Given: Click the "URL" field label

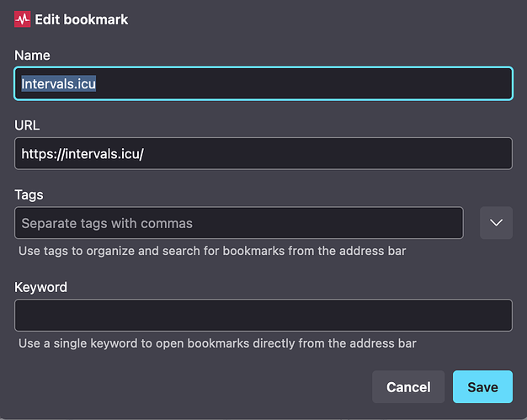Looking at the screenshot, I should (27, 125).
